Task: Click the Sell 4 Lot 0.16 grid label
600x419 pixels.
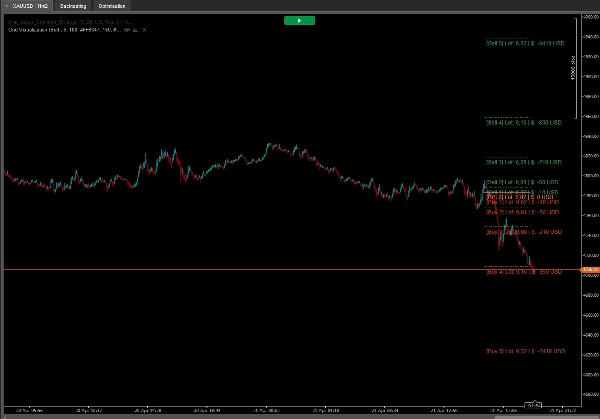Action: point(523,122)
